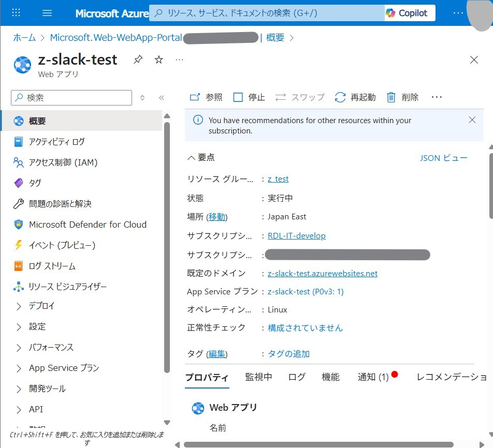Switch to the ログ tab
The height and width of the screenshot is (448, 493).
297,377
